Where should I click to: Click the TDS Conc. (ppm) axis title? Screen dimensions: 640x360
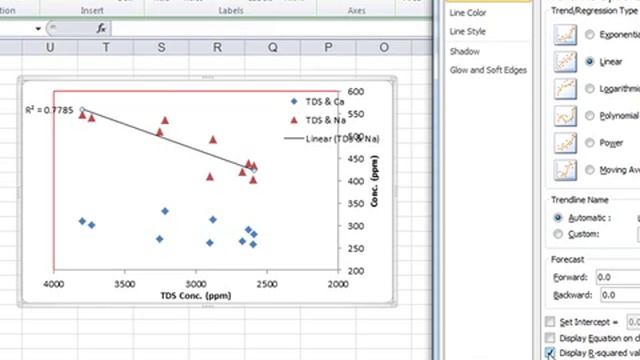[196, 296]
